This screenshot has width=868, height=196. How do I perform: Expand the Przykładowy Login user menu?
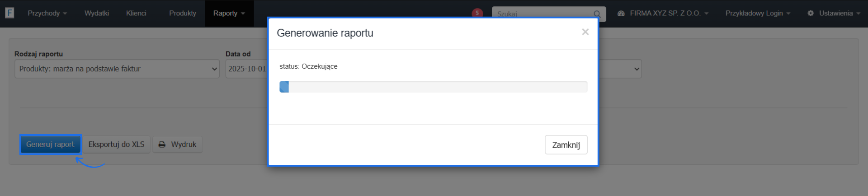758,14
